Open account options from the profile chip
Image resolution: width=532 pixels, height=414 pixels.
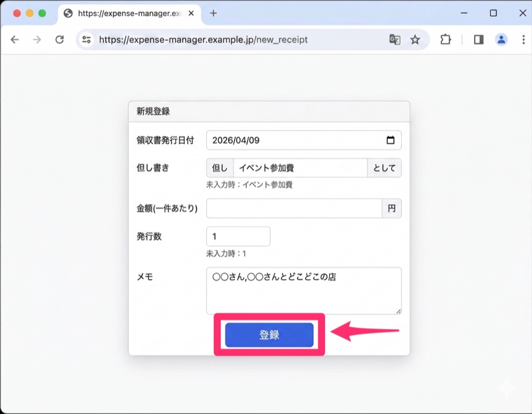click(x=501, y=39)
